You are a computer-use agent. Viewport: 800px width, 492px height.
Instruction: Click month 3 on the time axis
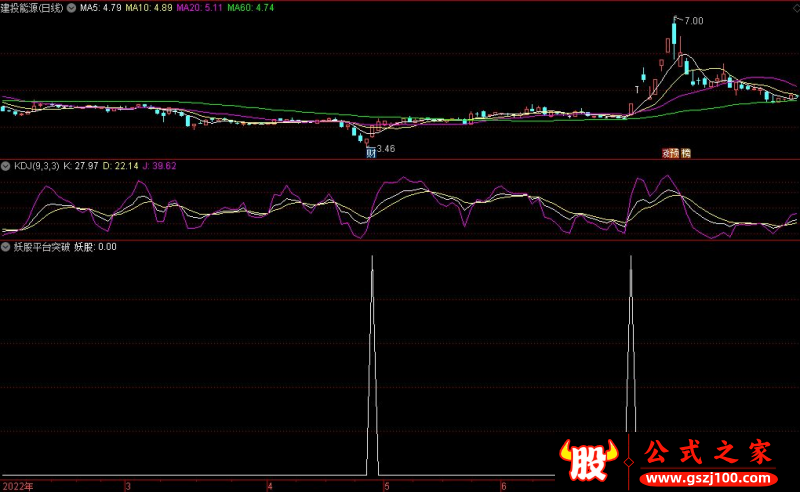coord(128,486)
